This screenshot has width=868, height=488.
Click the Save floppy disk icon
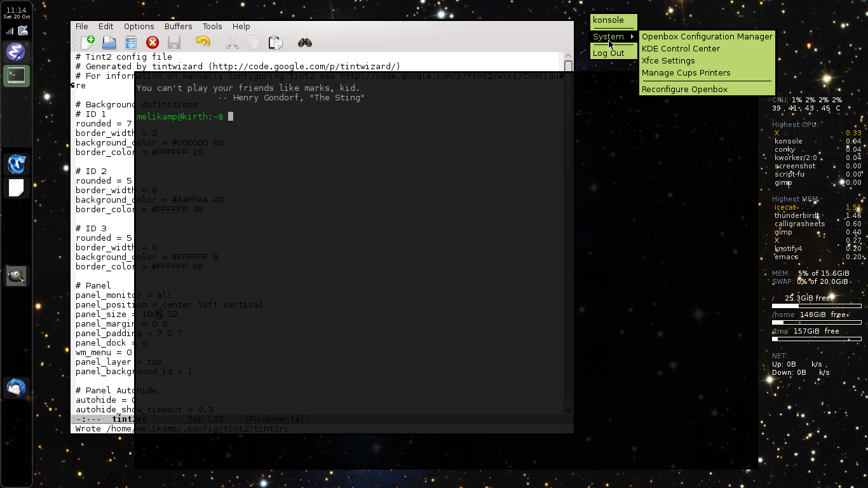tap(174, 43)
